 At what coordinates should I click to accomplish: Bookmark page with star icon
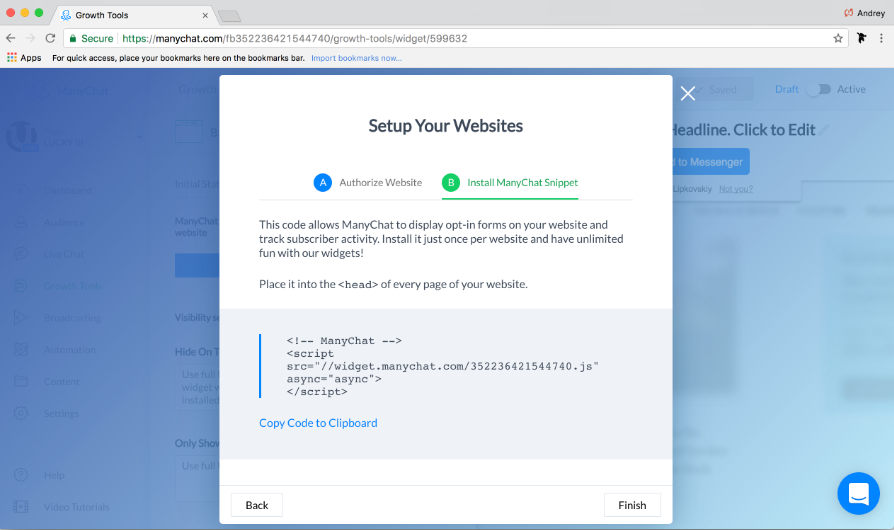pos(838,38)
